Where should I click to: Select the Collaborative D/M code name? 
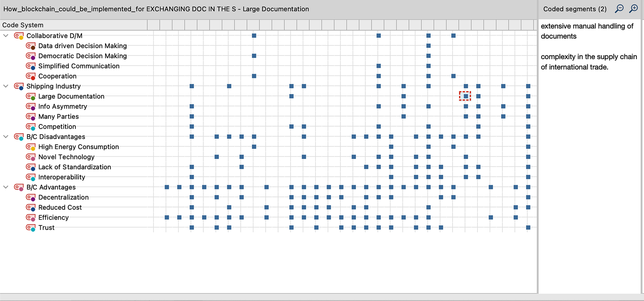click(x=54, y=36)
